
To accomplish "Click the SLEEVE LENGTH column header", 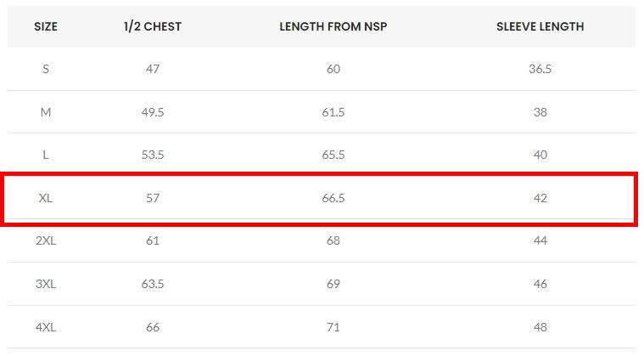I will tap(540, 26).
